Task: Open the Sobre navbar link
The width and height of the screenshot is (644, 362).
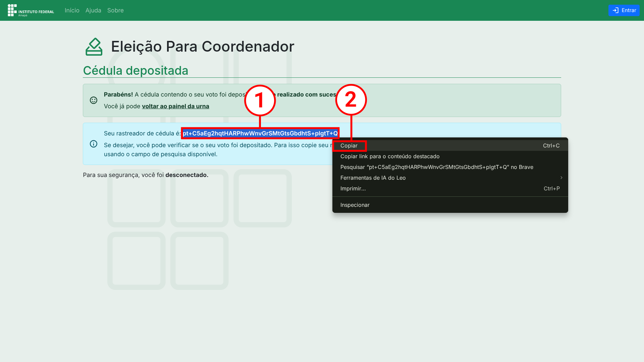Action: (x=115, y=10)
